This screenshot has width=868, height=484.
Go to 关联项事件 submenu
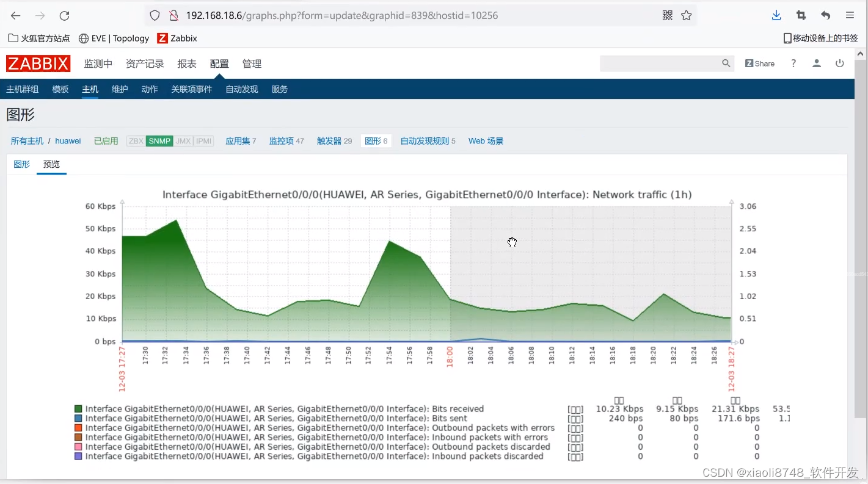click(192, 89)
